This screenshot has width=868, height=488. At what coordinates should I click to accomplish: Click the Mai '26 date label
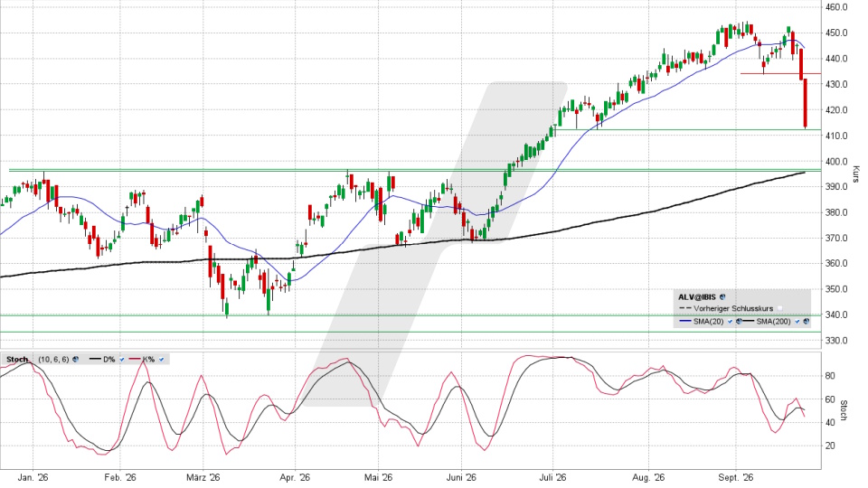click(x=379, y=477)
